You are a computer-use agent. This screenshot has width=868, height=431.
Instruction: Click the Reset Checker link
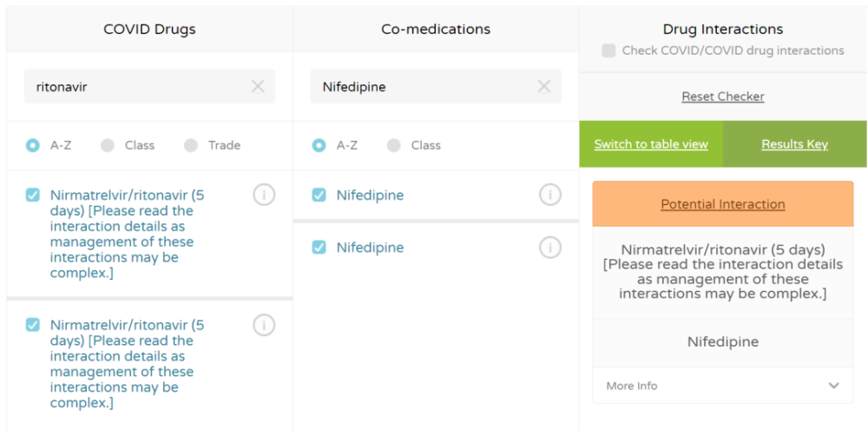point(722,96)
